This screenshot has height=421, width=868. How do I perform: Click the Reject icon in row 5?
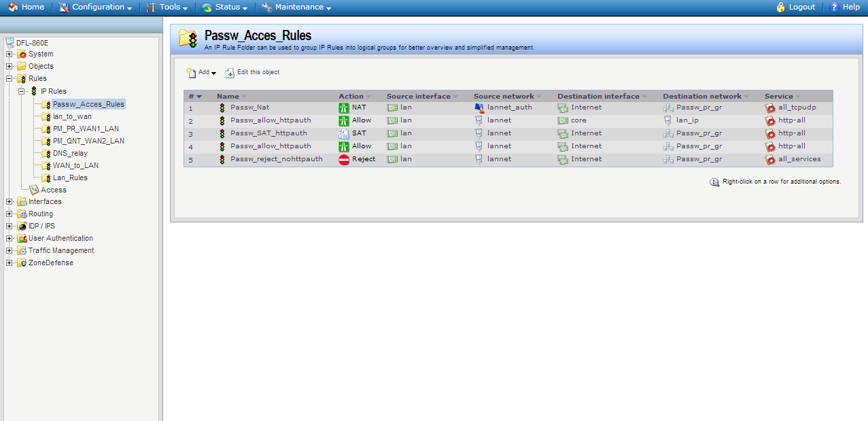(x=344, y=159)
